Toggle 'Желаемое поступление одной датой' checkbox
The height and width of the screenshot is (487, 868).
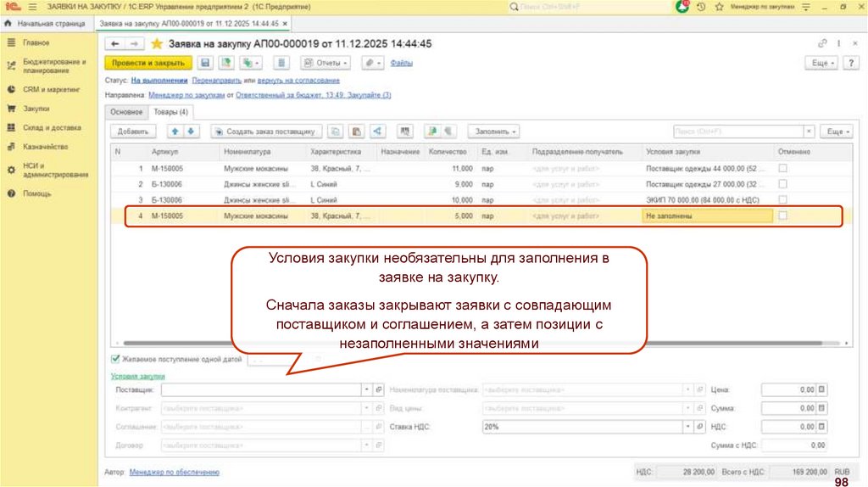116,359
